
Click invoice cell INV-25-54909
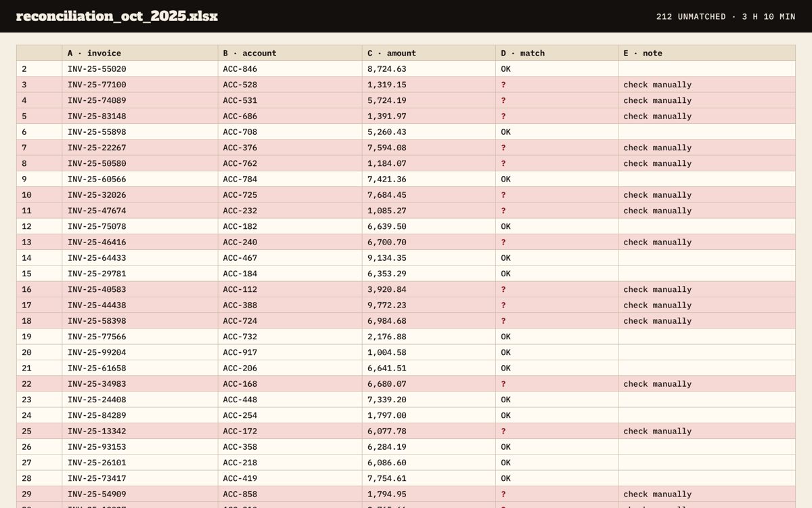coord(140,494)
